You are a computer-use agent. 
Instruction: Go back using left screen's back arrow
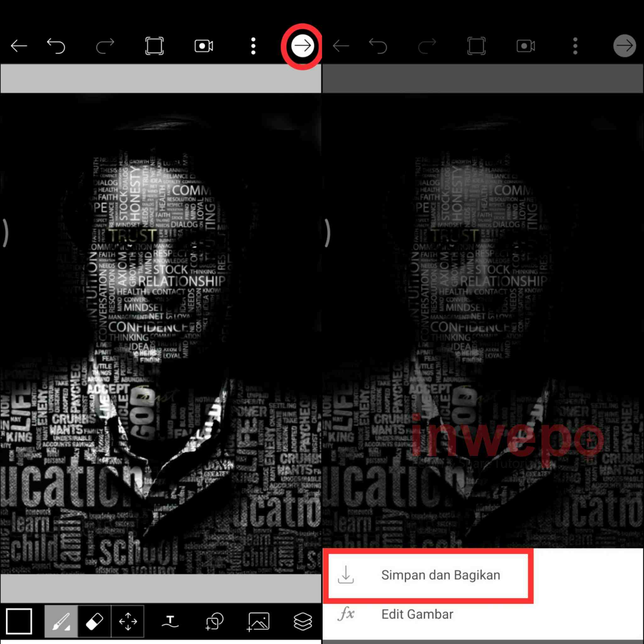[19, 46]
